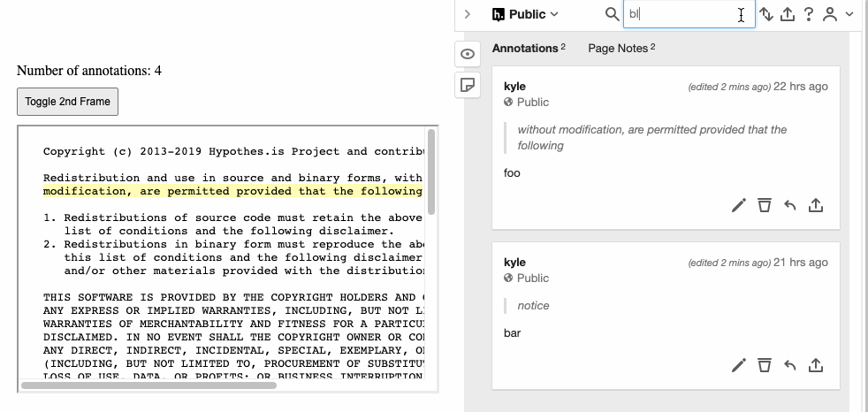
Task: Click the 'foo' annotation body text
Action: (512, 172)
